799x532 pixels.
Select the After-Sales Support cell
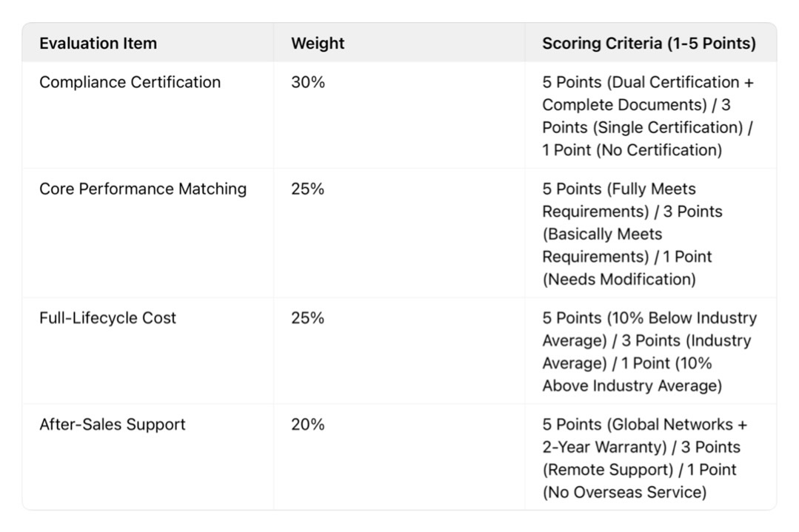pos(113,425)
